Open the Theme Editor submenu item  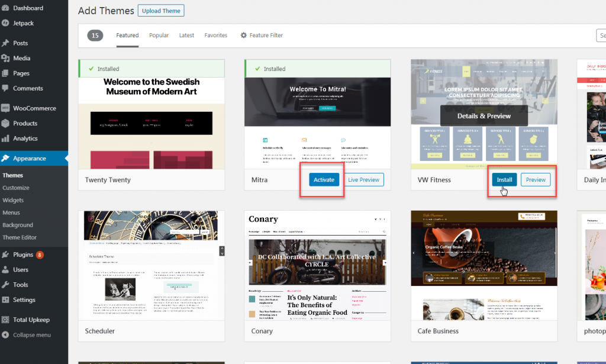[20, 237]
